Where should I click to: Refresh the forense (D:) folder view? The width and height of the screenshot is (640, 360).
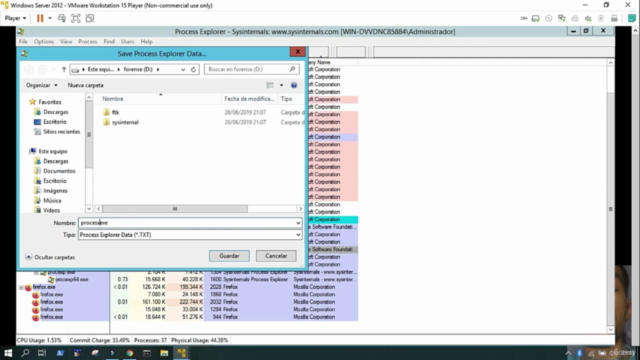click(193, 69)
